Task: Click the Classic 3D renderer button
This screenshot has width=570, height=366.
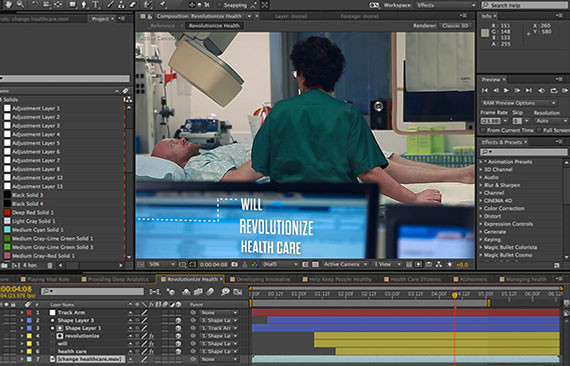Action: coord(455,26)
